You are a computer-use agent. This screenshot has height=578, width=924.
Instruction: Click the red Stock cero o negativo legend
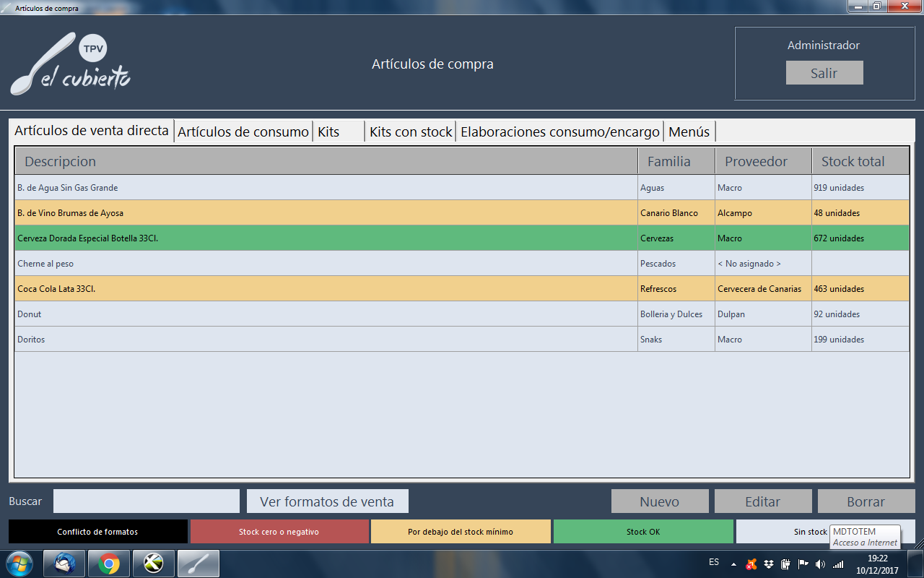point(279,532)
